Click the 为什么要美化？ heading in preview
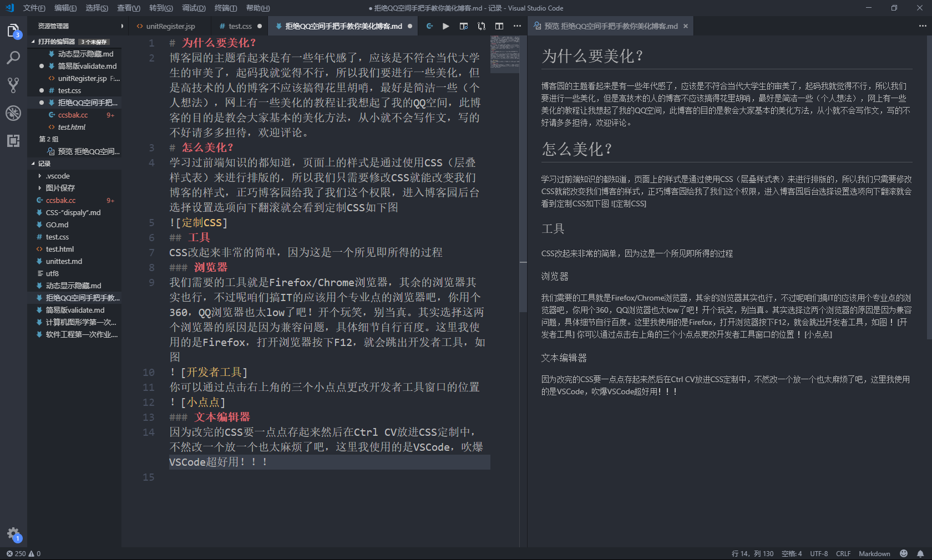Image resolution: width=932 pixels, height=560 pixels. [x=592, y=56]
